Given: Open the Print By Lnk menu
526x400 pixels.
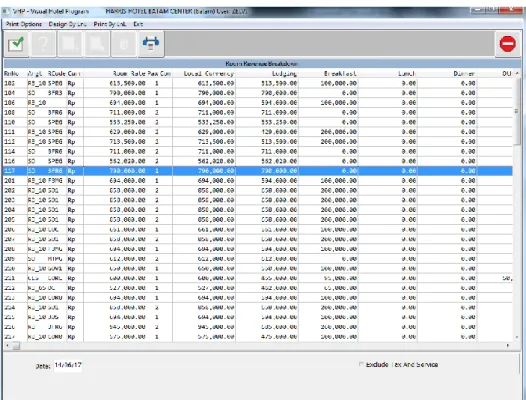Looking at the screenshot, I should 110,24.
